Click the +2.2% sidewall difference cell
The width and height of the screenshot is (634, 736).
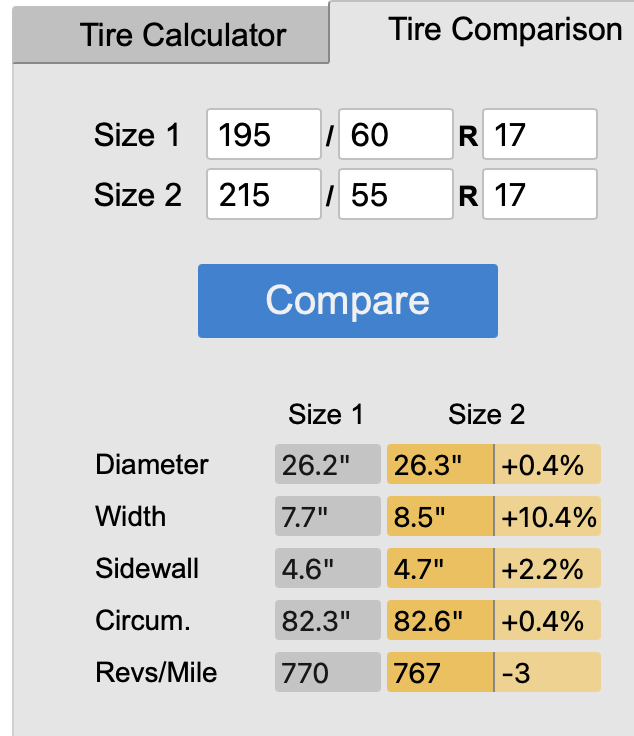[548, 569]
